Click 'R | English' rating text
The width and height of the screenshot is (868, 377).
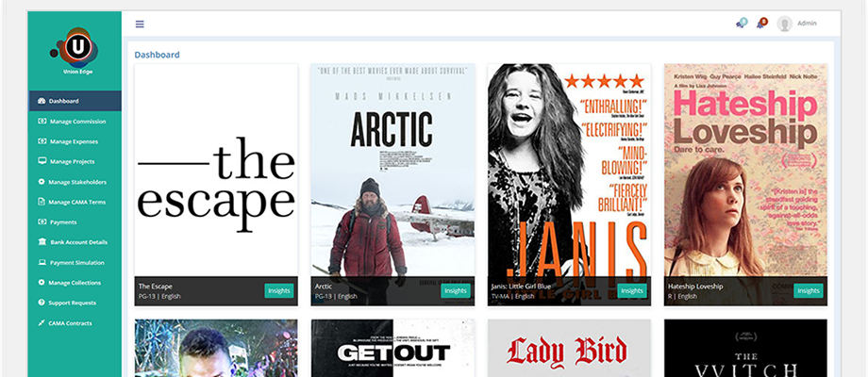[682, 296]
